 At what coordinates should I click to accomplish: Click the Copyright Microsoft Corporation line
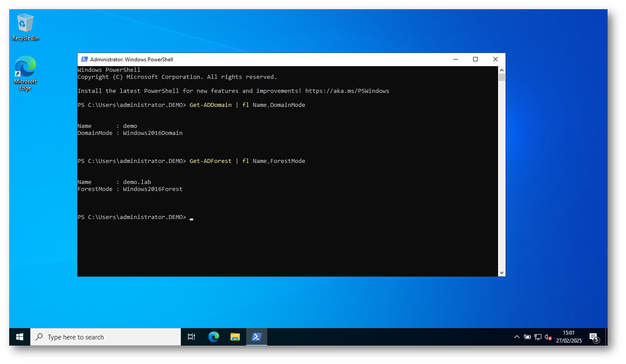click(x=177, y=77)
